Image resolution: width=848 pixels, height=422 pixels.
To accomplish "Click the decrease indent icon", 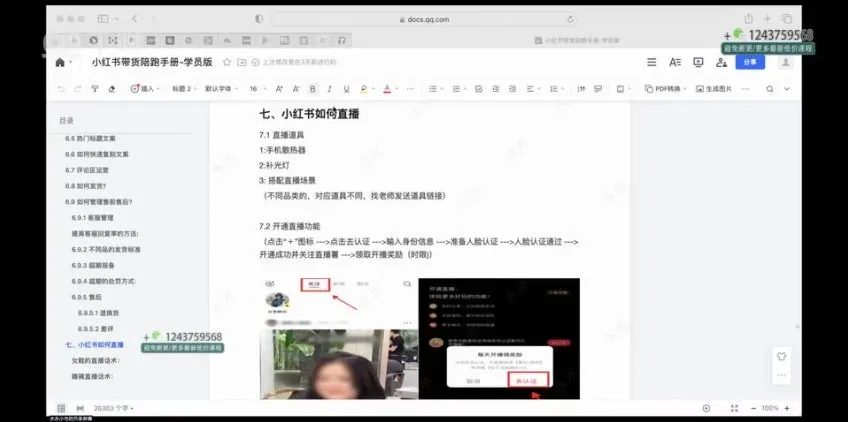I will (495, 89).
